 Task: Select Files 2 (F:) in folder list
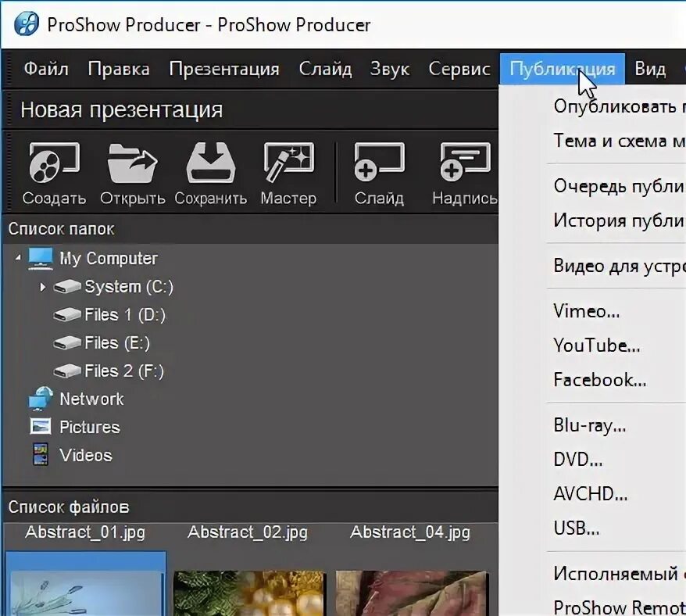pyautogui.click(x=123, y=371)
